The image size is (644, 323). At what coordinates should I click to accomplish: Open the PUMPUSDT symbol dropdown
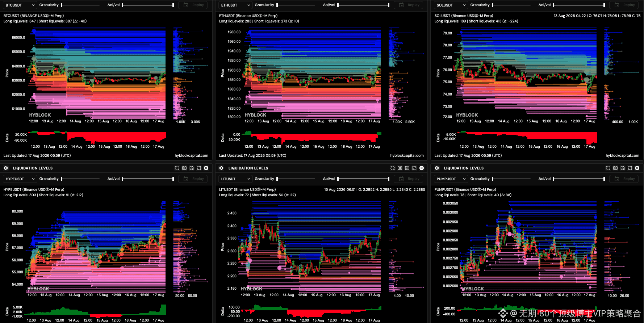pos(451,179)
